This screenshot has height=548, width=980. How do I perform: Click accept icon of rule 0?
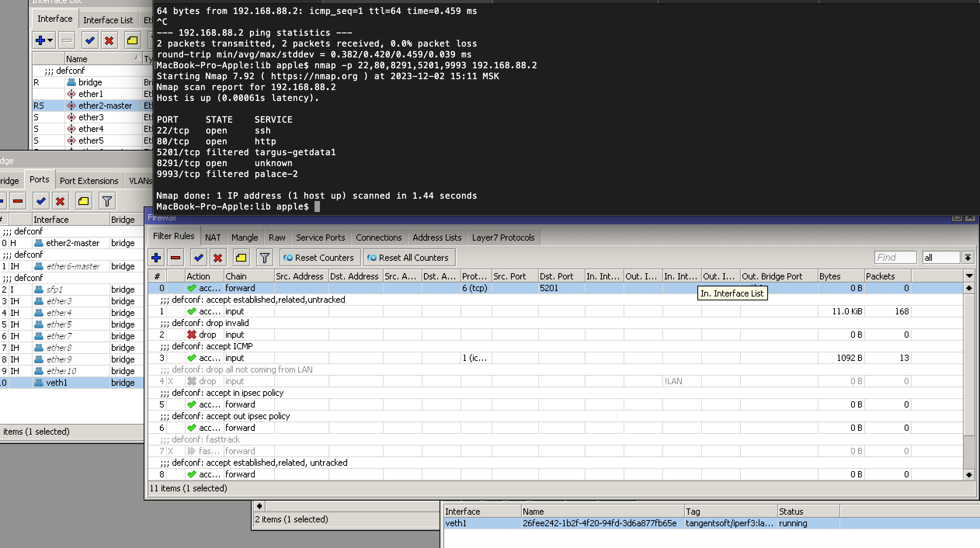191,288
